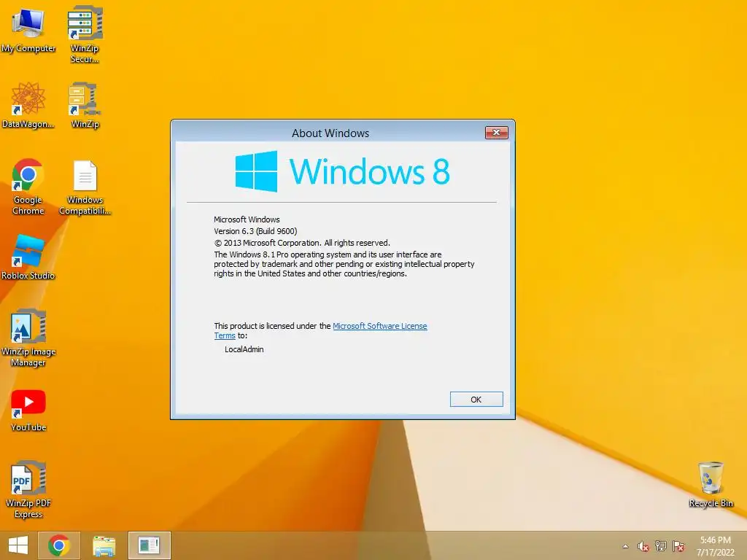Screen dimensions: 747x560
Task: Select Google Chrome desktop shortcut
Action: tap(28, 187)
